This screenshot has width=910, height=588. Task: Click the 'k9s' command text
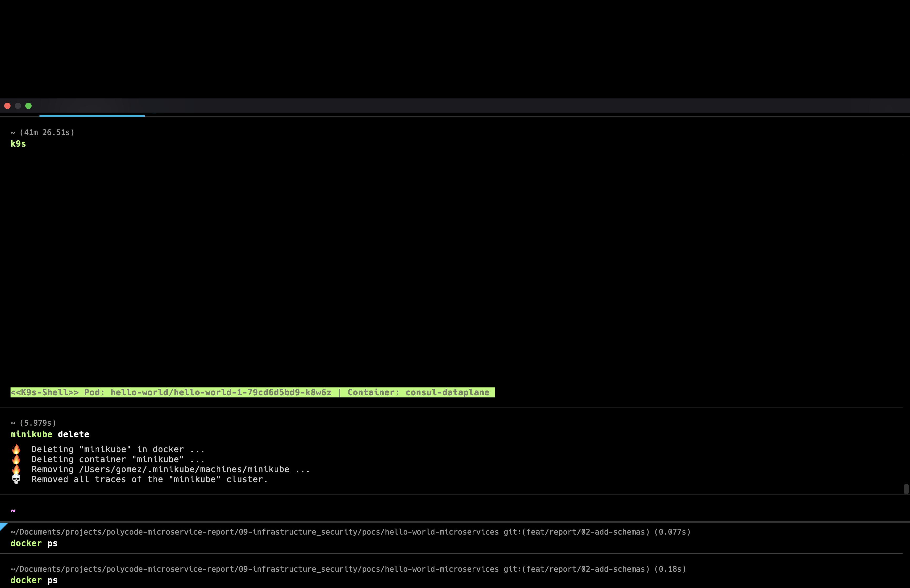[x=18, y=143]
